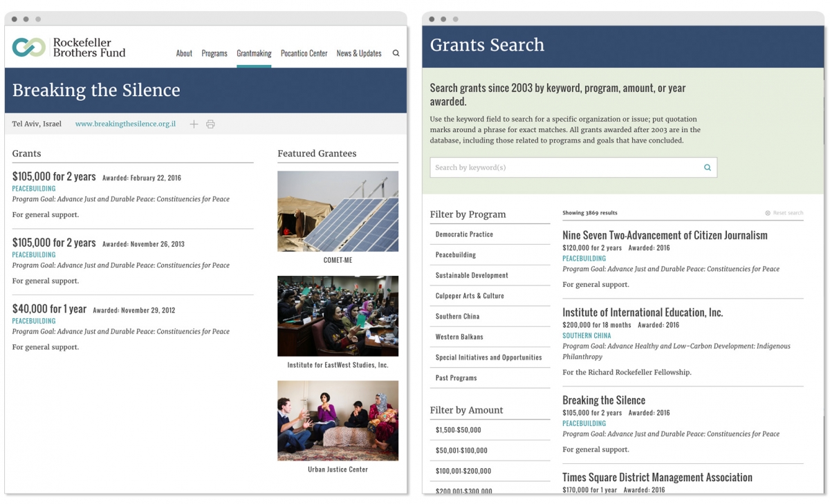Open the Pocantico Center menu item

pos(304,53)
